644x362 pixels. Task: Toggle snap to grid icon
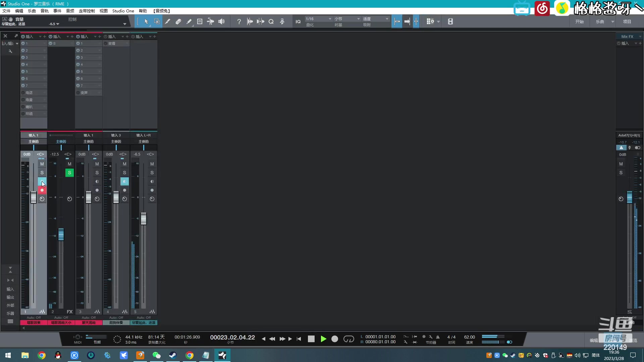(x=397, y=21)
